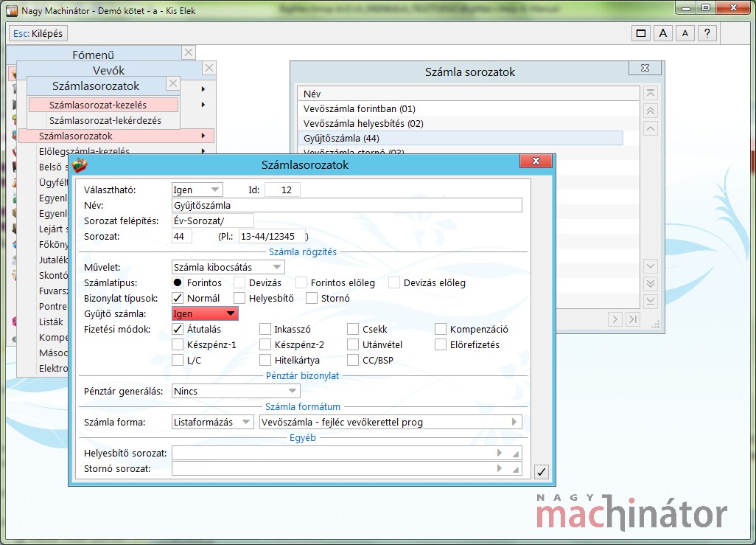This screenshot has height=545, width=756.
Task: Page down with double down arrow icon
Action: coord(651,284)
